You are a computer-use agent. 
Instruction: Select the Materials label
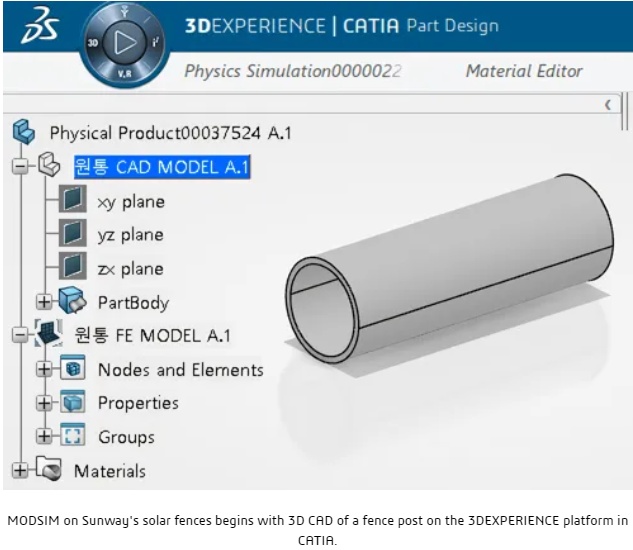[x=110, y=471]
